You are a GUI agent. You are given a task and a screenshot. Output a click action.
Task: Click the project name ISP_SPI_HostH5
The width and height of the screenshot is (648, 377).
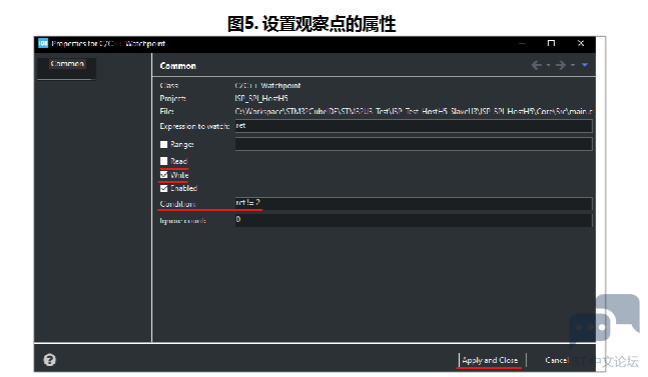[261, 98]
